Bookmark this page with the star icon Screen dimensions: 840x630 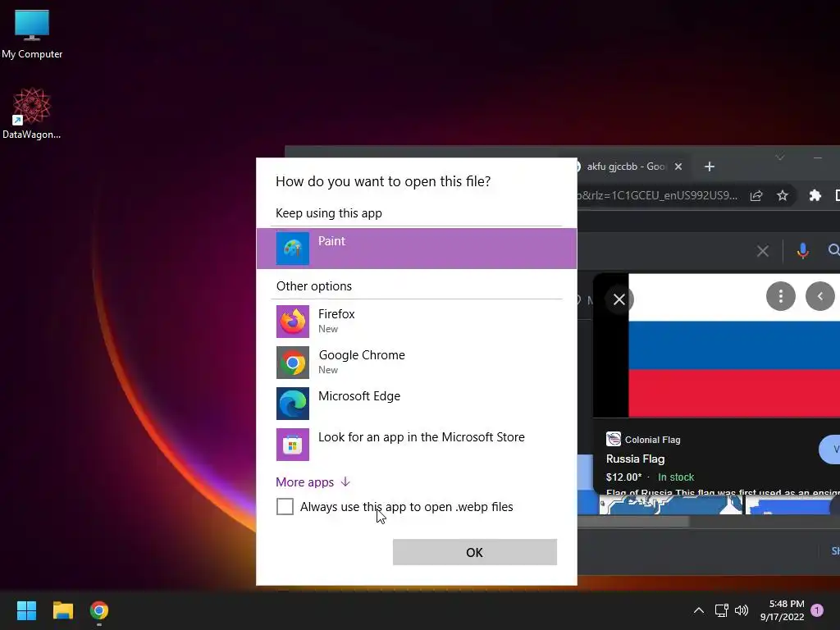click(x=783, y=195)
